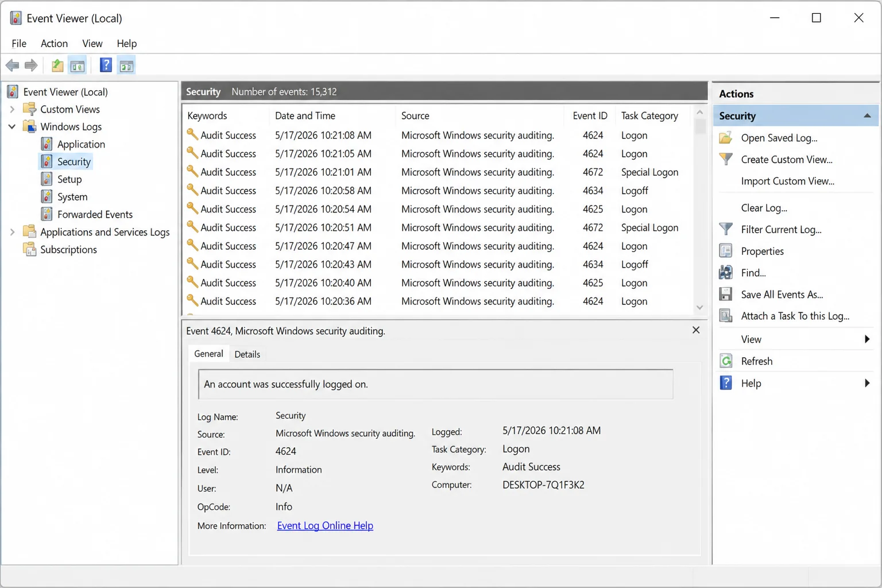
Task: Open Event Log Online Help link
Action: point(325,525)
